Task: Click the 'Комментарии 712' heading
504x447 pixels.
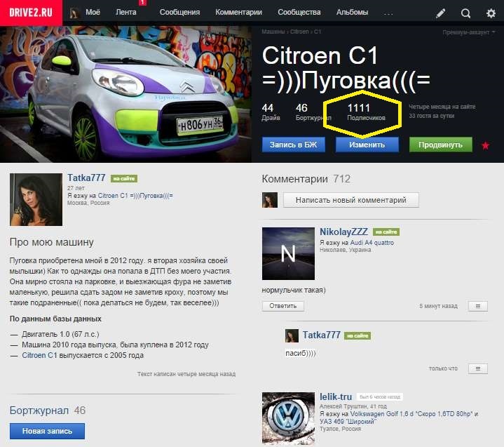Action: 306,179
